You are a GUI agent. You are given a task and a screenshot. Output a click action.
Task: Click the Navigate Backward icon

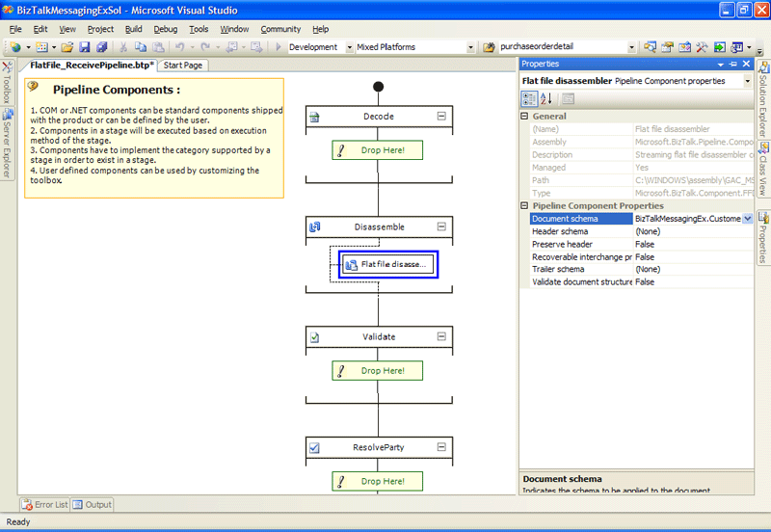click(x=231, y=47)
